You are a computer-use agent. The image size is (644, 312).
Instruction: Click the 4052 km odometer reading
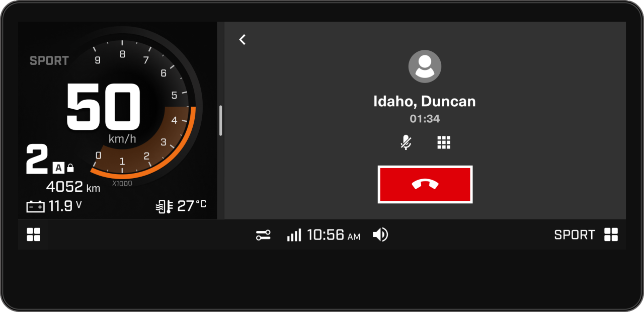[73, 187]
